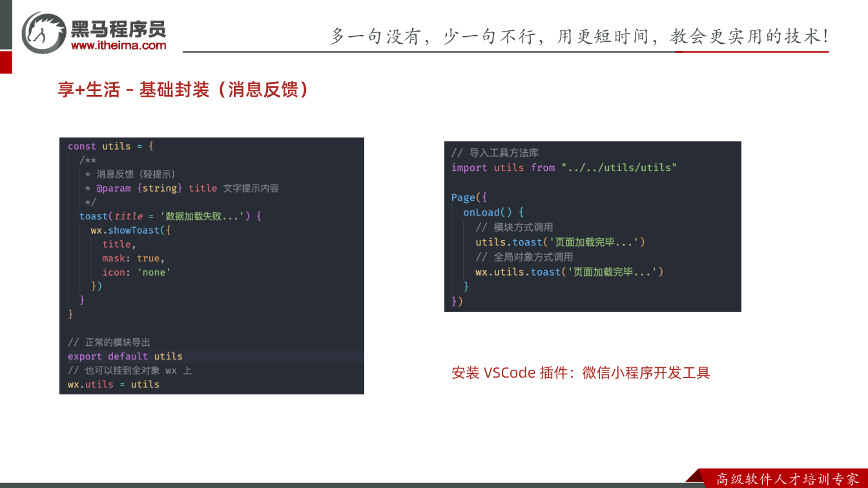The height and width of the screenshot is (488, 868).
Task: Open the www.itheima.com link
Action: pos(118,45)
